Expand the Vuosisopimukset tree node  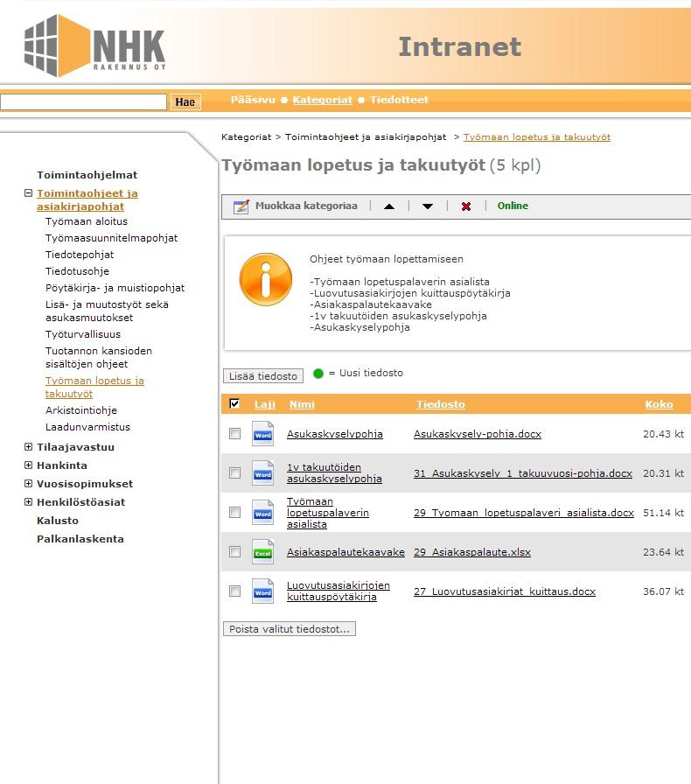(x=29, y=484)
